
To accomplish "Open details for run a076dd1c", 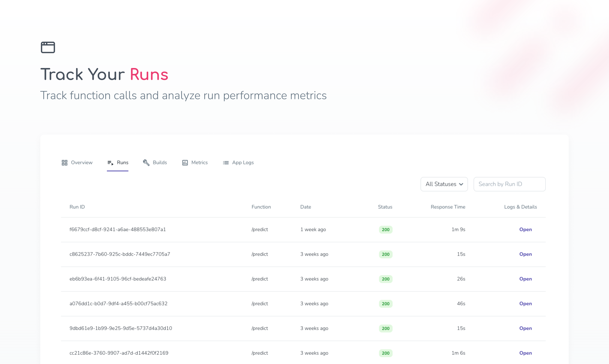I will 525,304.
